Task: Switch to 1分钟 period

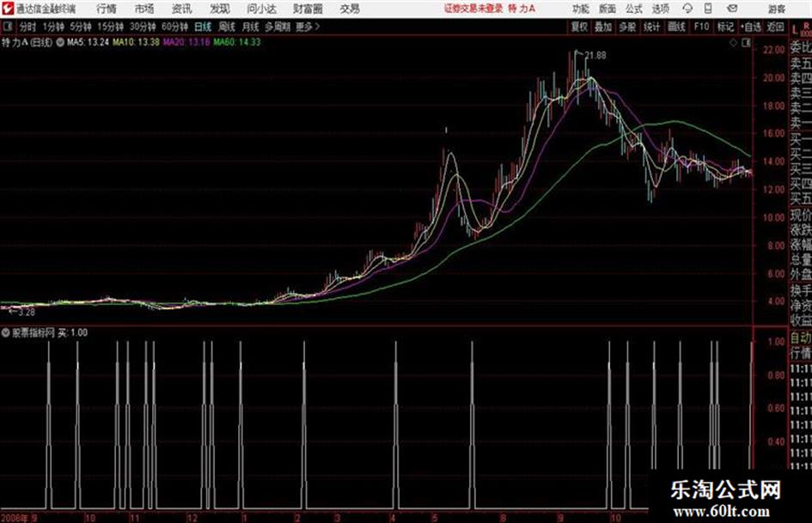Action: click(x=52, y=27)
